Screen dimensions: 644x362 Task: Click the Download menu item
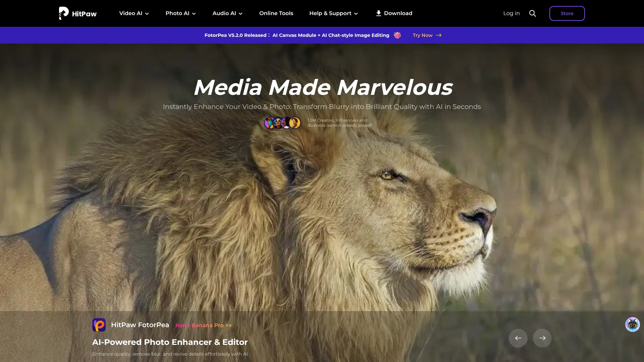(394, 13)
